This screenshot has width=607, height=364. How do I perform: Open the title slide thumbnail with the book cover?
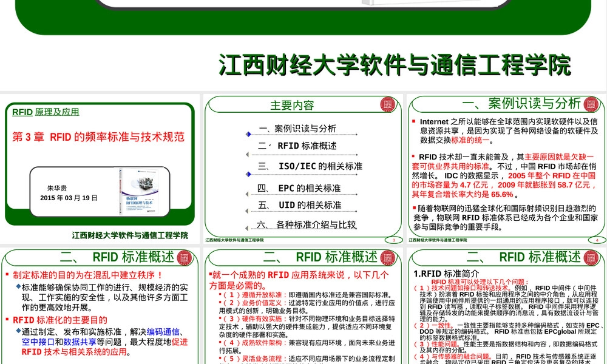[100, 169]
